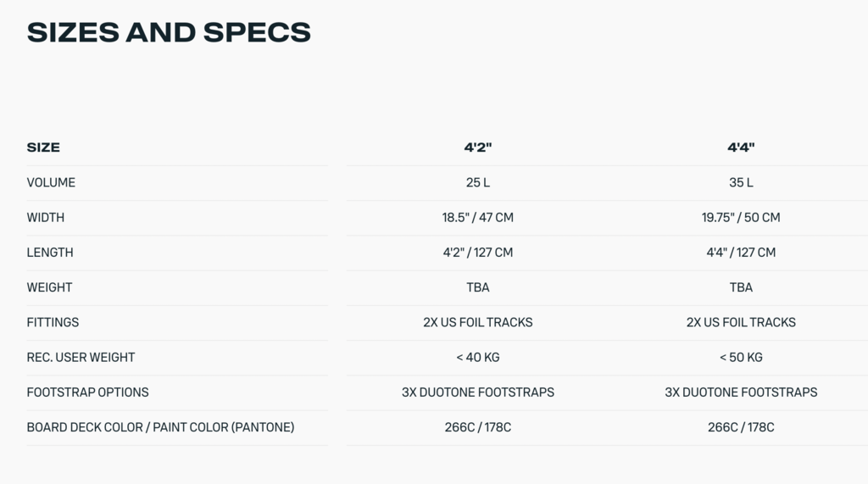The width and height of the screenshot is (868, 484).
Task: Click the 19.75" / 50 CM width value
Action: tap(741, 218)
